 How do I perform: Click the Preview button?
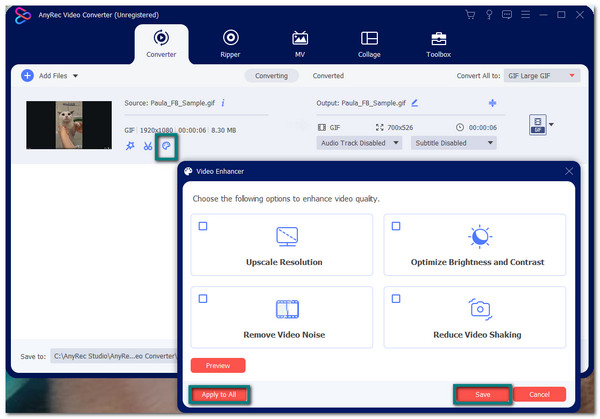(218, 365)
